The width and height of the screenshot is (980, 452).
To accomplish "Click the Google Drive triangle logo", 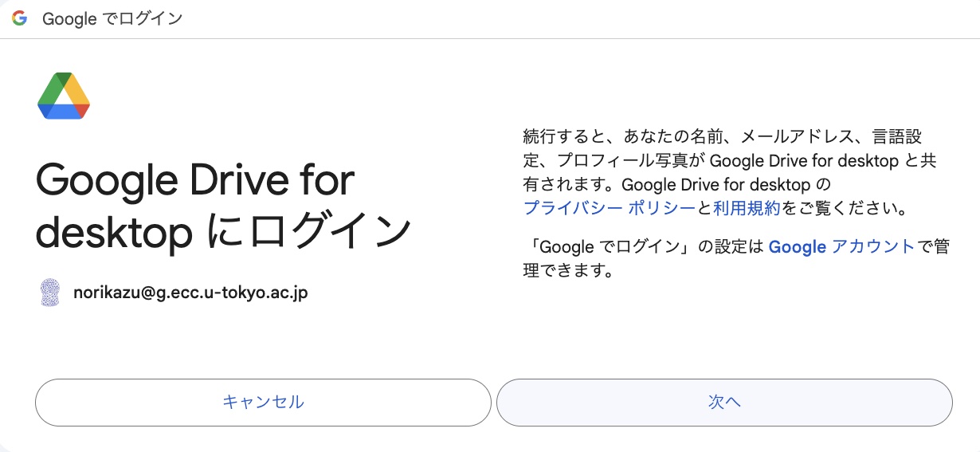I will pos(64,96).
